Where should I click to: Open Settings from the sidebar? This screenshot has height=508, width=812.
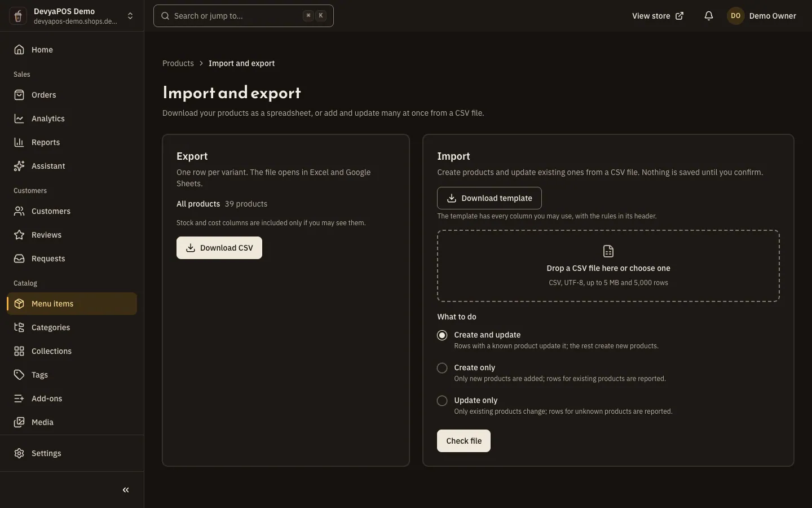[72, 453]
